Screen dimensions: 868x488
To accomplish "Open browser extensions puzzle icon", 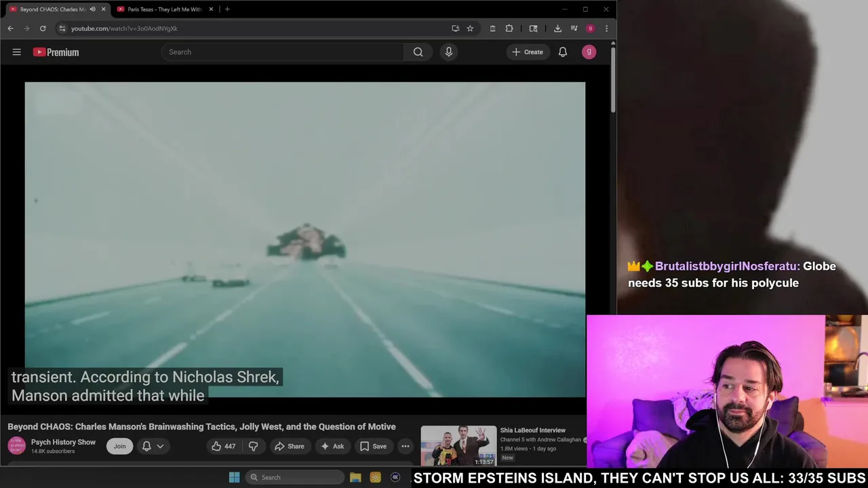I will pyautogui.click(x=509, y=28).
